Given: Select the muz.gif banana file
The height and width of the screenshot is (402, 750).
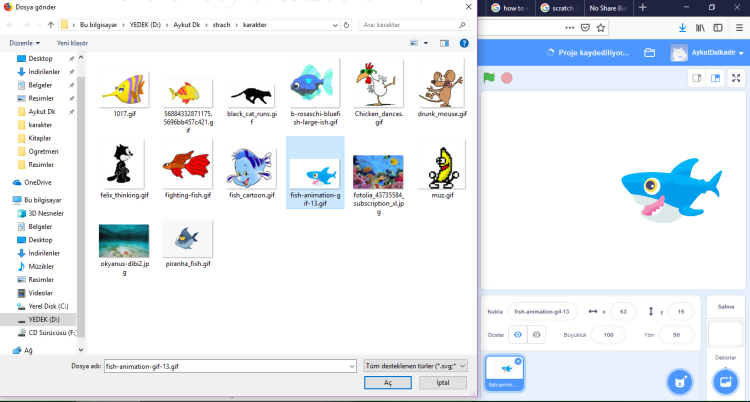Looking at the screenshot, I should tap(442, 170).
